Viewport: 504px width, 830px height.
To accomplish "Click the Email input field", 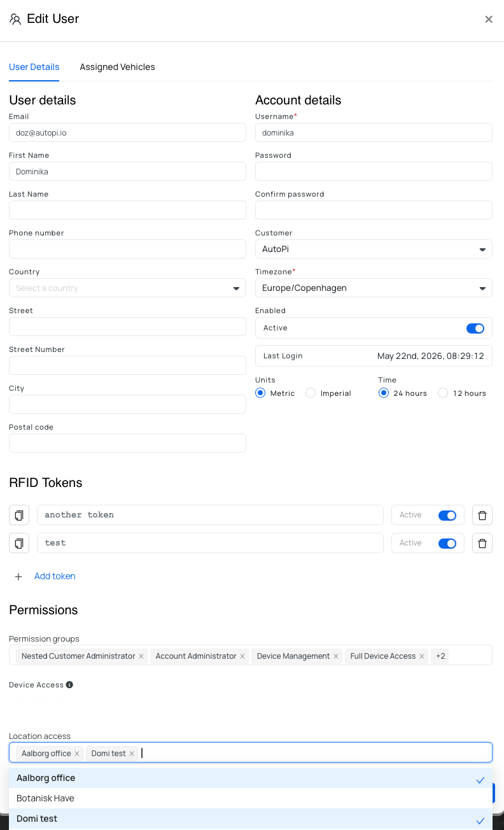I will coord(127,133).
